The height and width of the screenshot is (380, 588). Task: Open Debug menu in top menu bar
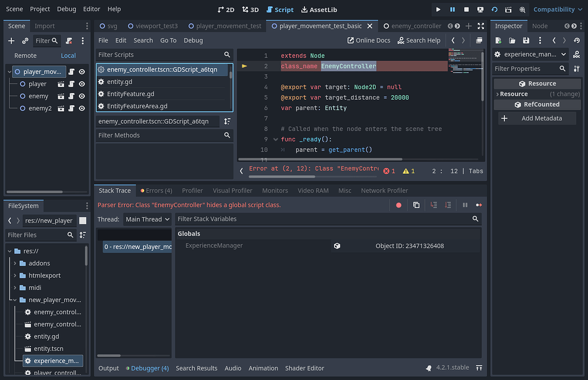click(66, 9)
